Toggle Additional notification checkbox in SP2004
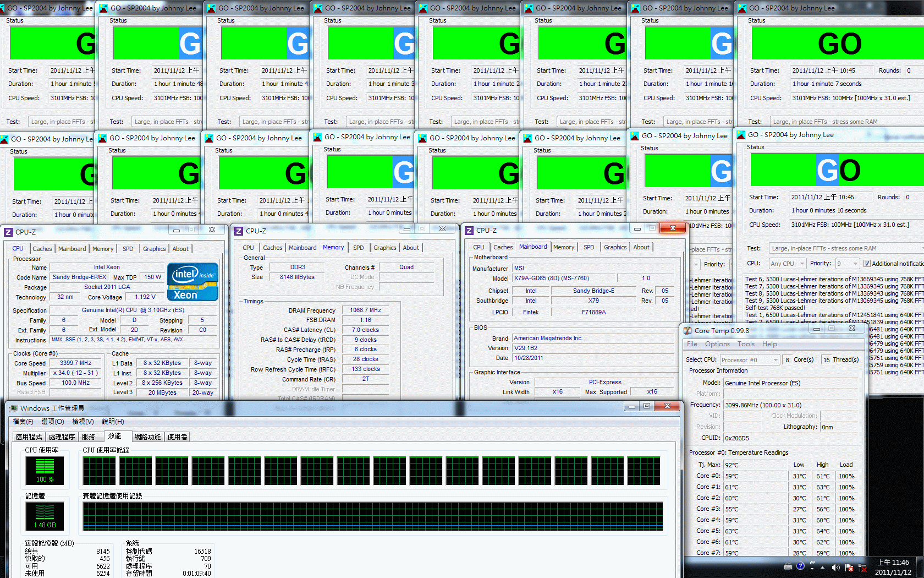 867,264
